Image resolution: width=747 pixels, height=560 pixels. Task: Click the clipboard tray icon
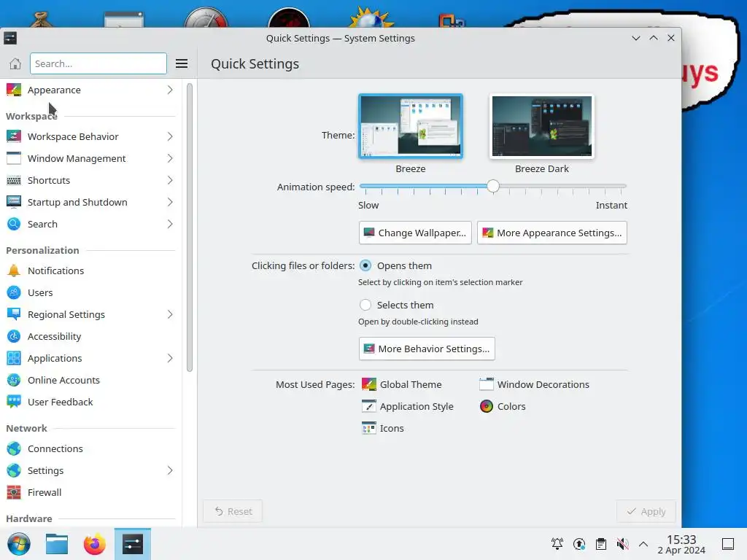601,544
